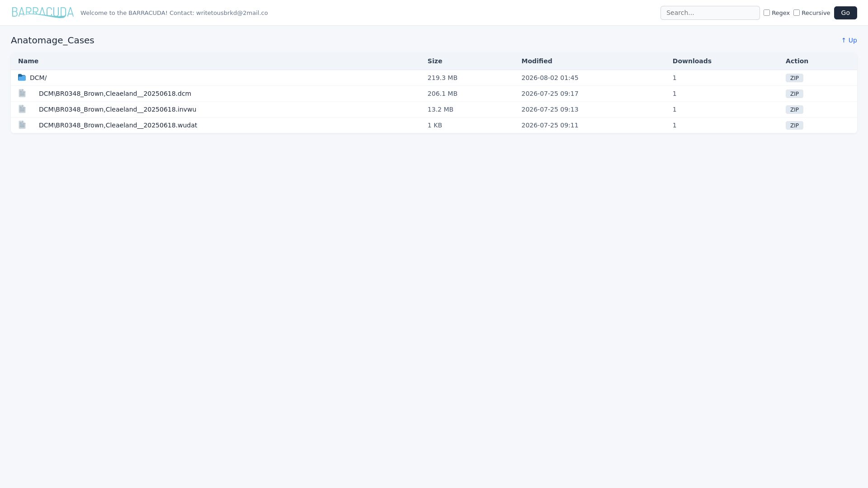The width and height of the screenshot is (868, 488).
Task: Click the Go search button
Action: tap(845, 13)
